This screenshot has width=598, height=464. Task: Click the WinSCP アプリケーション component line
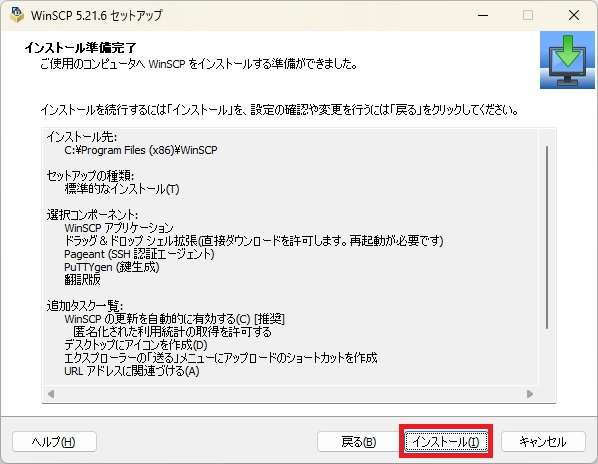[x=119, y=228]
